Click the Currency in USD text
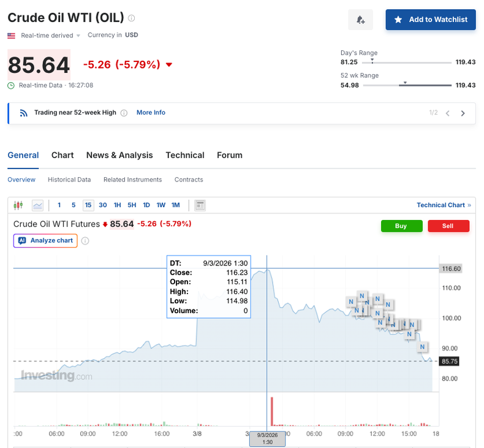Viewport: 484px width, 448px height. [x=113, y=35]
